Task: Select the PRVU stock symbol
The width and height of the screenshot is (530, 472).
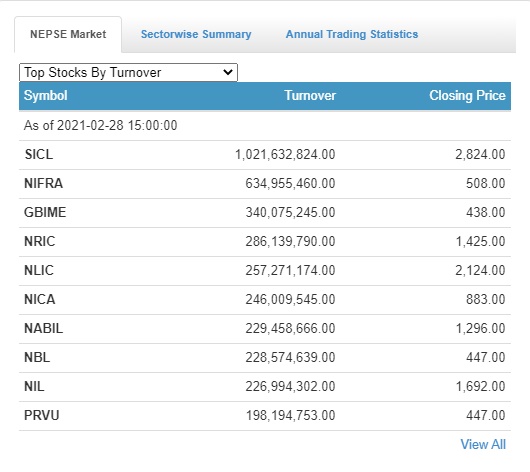Action: click(42, 416)
